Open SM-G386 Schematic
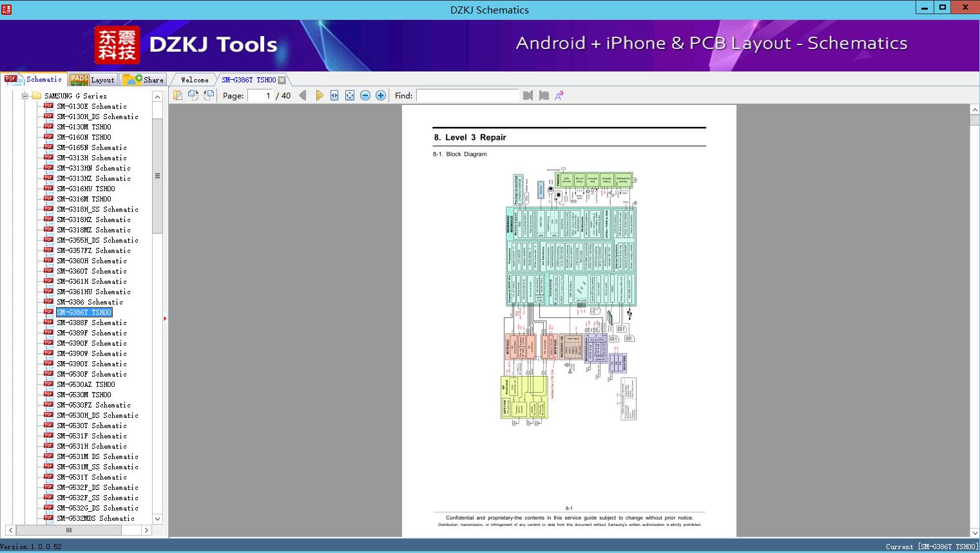The height and width of the screenshot is (553, 980). [90, 302]
